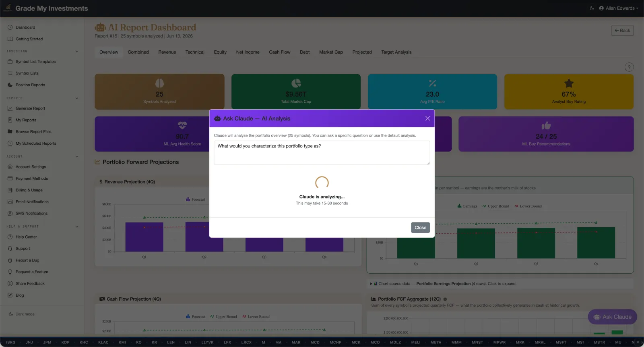Click the Help Center question icon
The image size is (644, 347).
pos(10,237)
